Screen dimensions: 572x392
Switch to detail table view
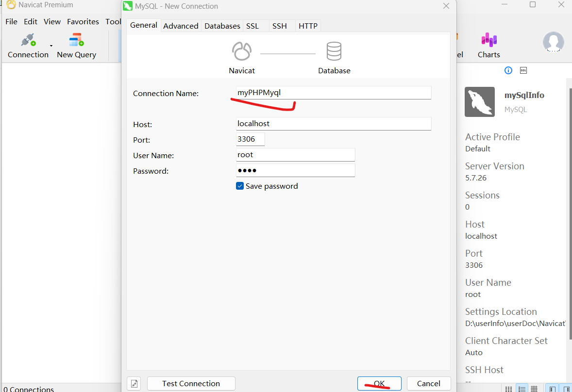tap(534, 389)
